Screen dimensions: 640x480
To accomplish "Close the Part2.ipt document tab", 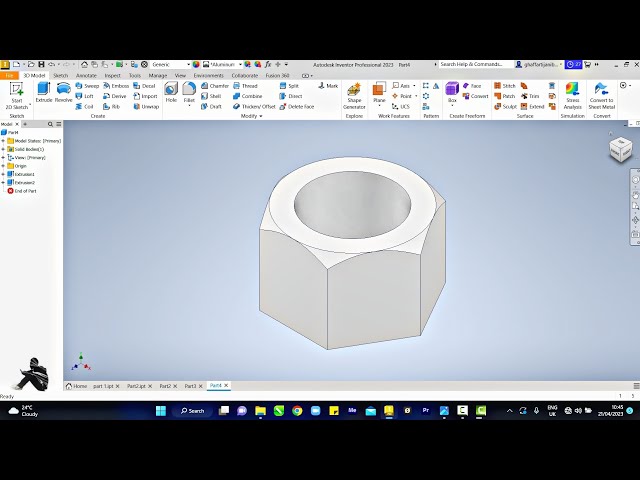I will pos(150,386).
